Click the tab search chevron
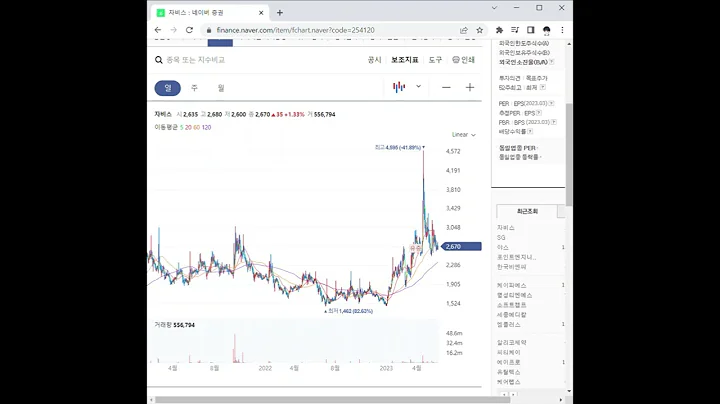The image size is (720, 404). tap(495, 8)
